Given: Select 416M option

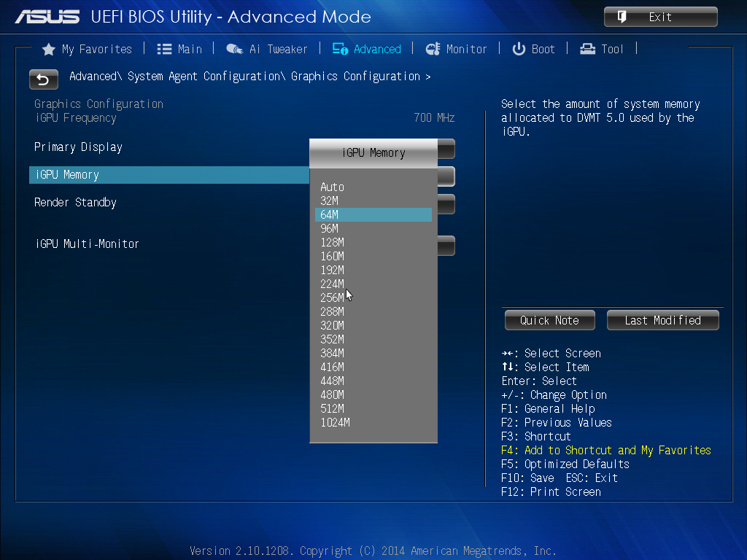Looking at the screenshot, I should coord(373,367).
